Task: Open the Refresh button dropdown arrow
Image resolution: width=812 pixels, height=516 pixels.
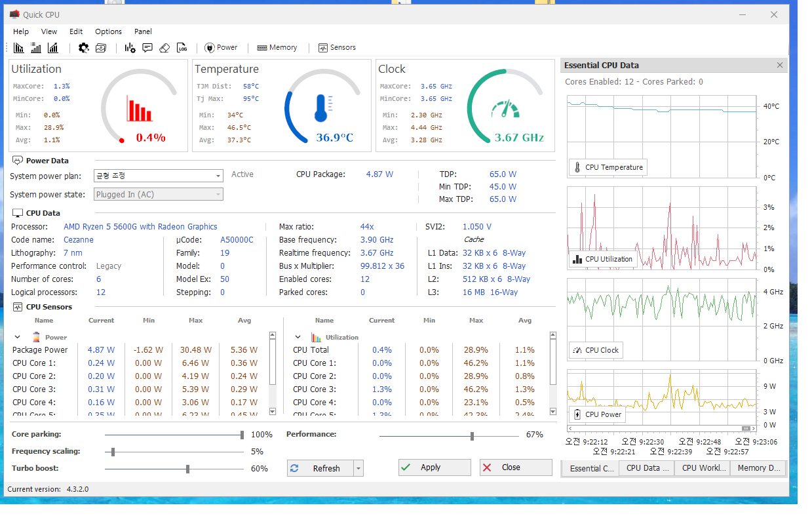Action: pyautogui.click(x=358, y=468)
